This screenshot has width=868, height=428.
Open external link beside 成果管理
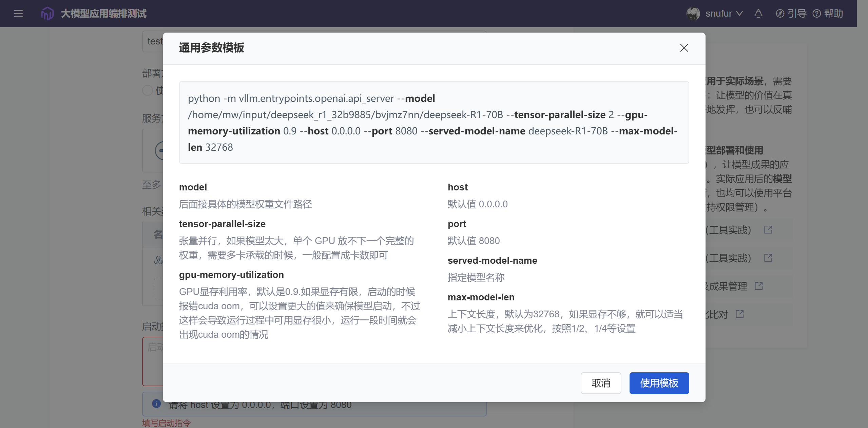tap(758, 286)
